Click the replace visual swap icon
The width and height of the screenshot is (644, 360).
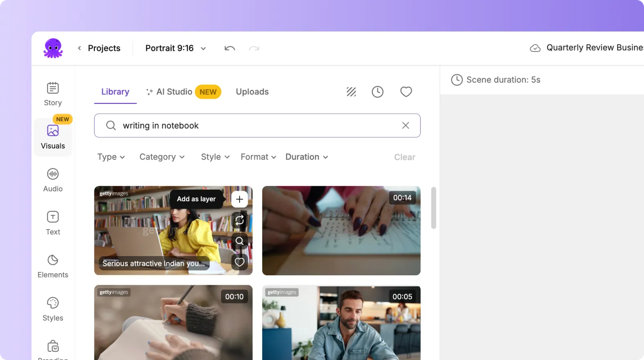point(240,220)
